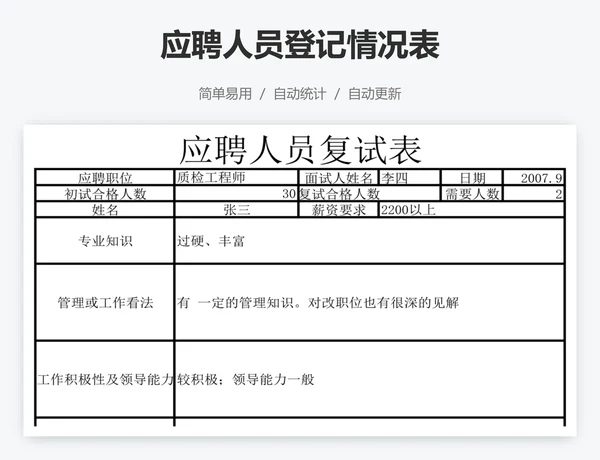
Task: Select the cell containing 张三
Action: click(236, 209)
